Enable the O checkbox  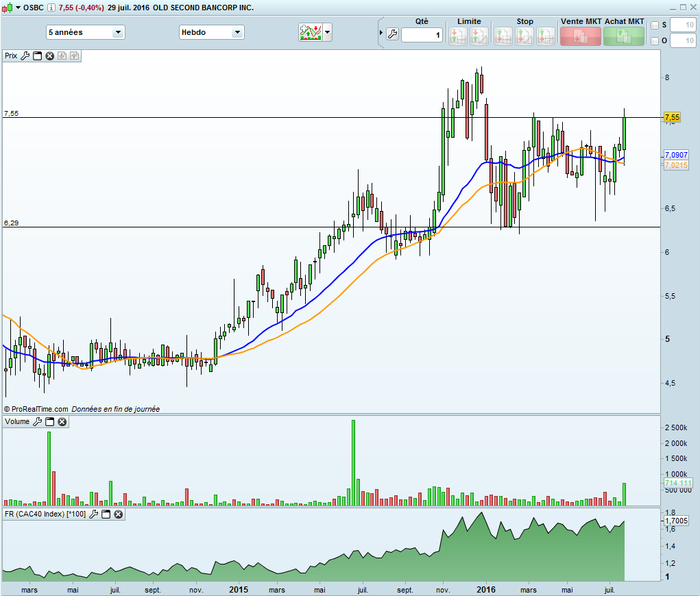(655, 41)
